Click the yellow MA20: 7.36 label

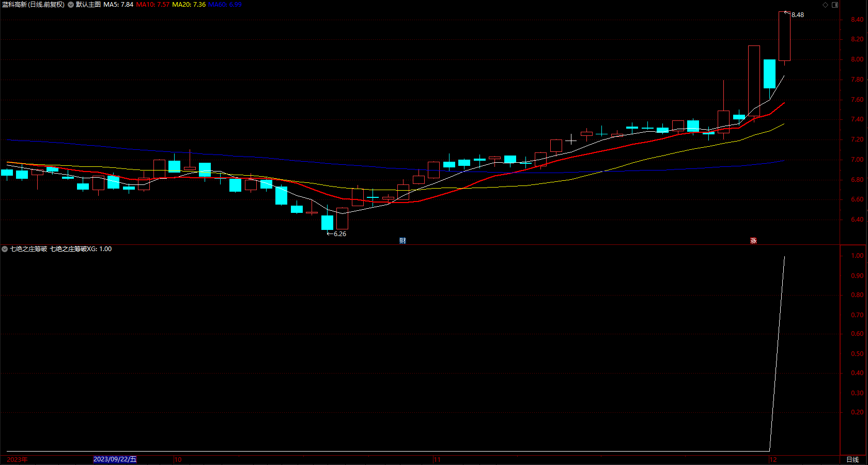pos(189,5)
